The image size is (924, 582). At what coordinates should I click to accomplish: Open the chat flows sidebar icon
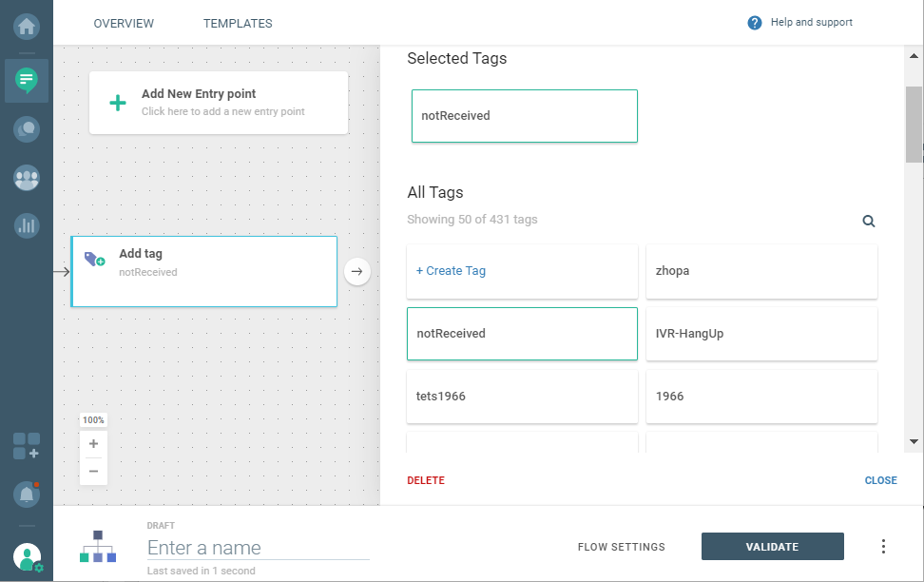click(27, 80)
